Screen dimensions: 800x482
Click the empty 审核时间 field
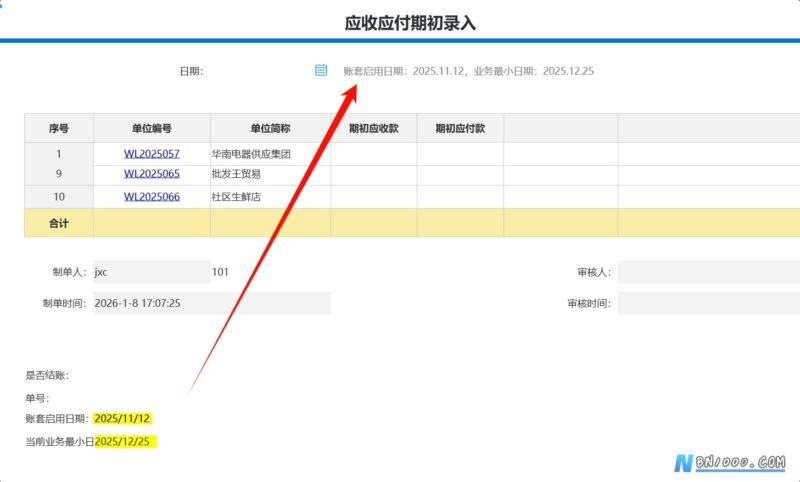(x=709, y=303)
